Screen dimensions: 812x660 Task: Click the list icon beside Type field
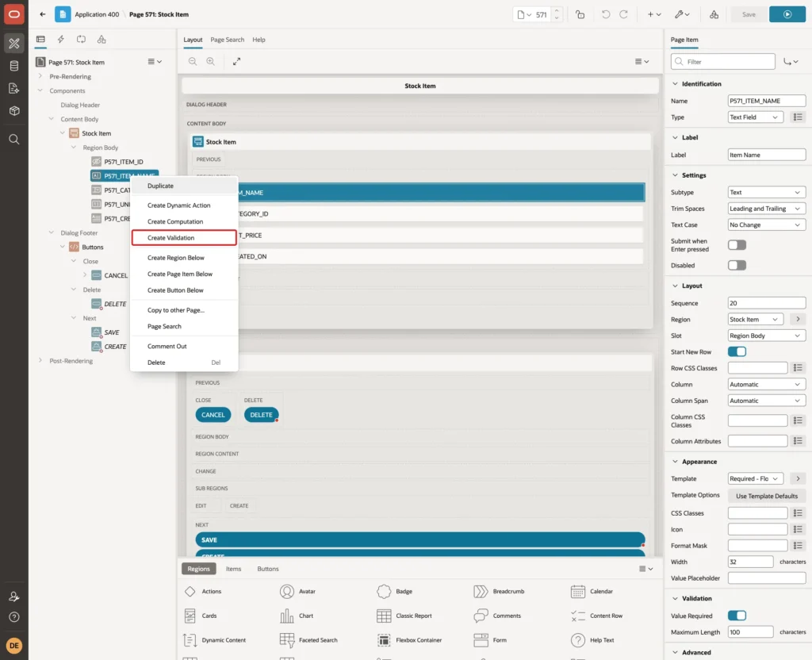coord(798,117)
